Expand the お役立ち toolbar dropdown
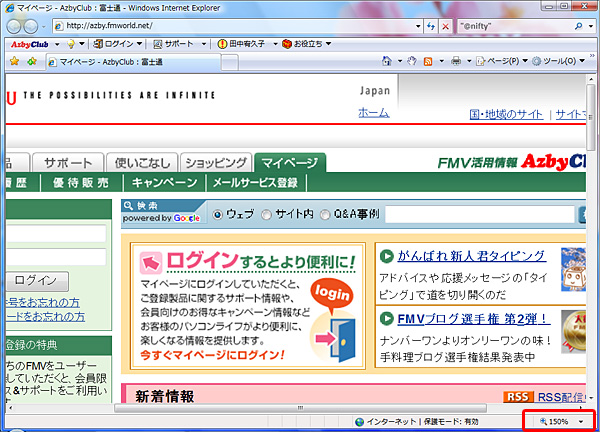 pyautogui.click(x=328, y=44)
